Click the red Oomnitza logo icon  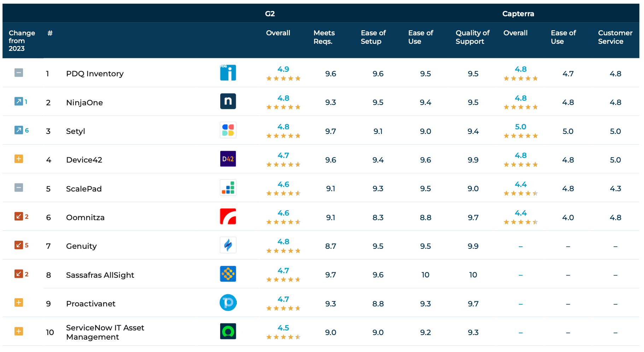(x=228, y=217)
